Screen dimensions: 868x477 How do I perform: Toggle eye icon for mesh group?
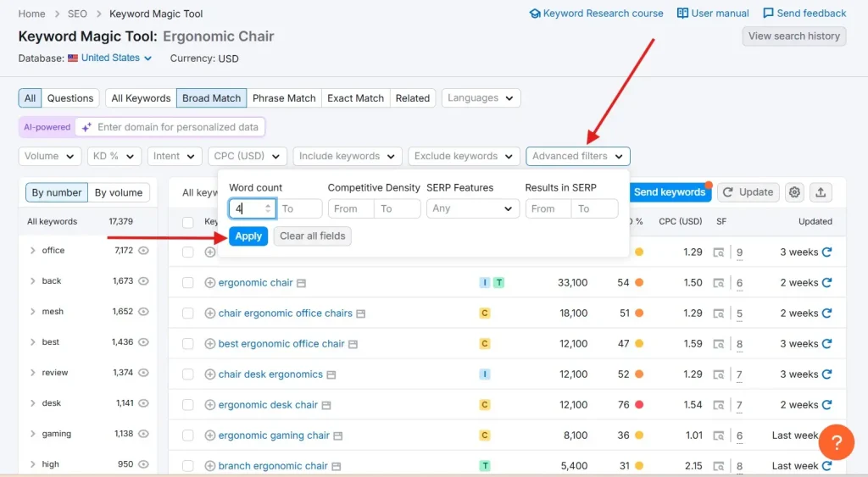143,312
